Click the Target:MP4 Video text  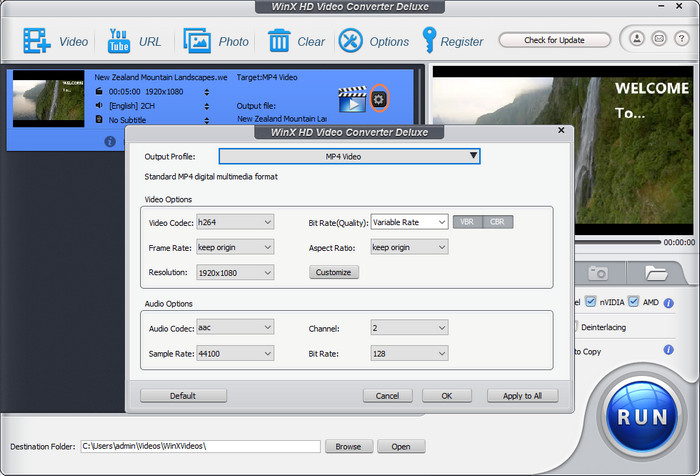click(x=267, y=77)
